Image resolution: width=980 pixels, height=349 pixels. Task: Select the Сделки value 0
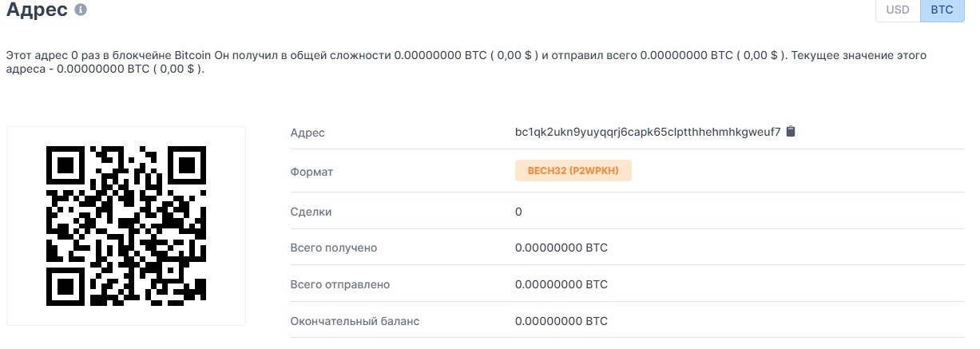(519, 212)
